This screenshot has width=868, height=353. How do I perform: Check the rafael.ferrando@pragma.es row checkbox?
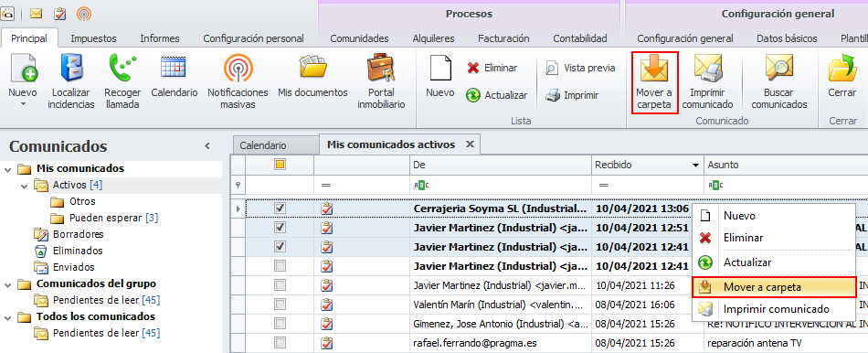[281, 342]
